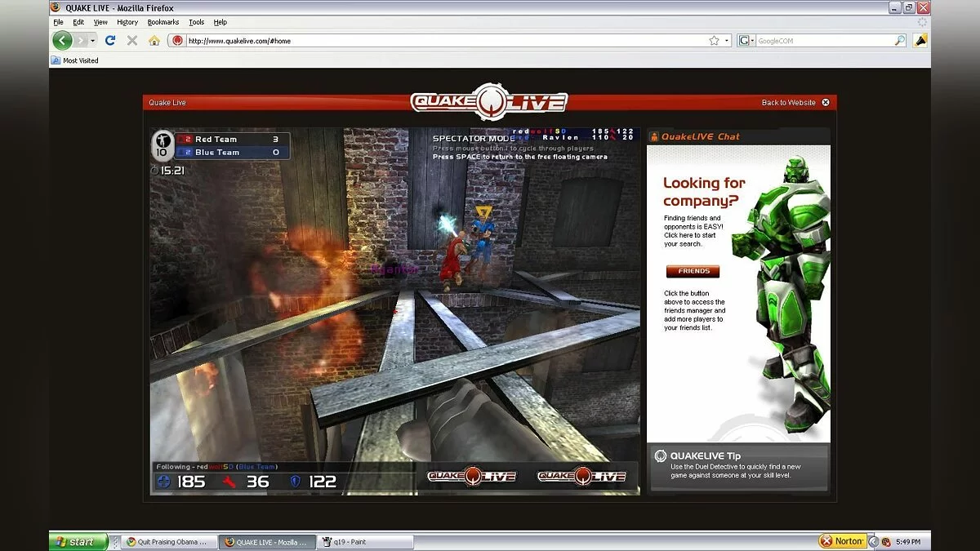Viewport: 980px width, 551px height.
Task: Switch to Quit Praising Obama taskbar window
Action: tap(169, 541)
